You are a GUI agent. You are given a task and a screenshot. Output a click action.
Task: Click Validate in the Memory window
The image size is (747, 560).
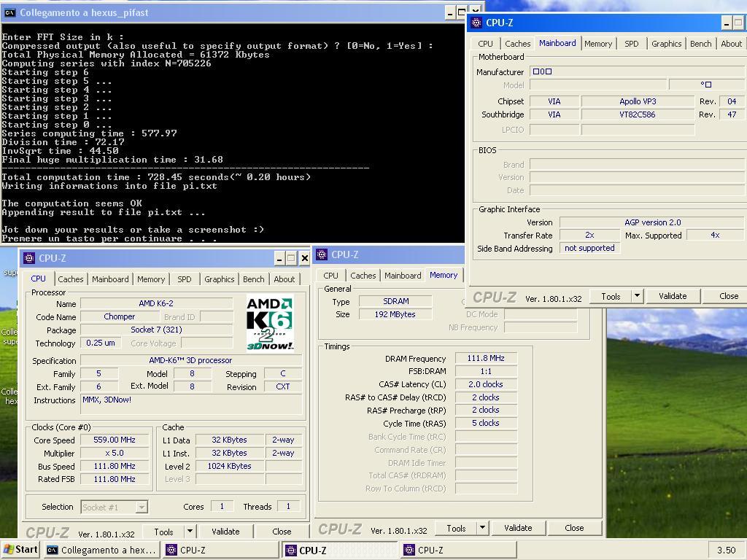(x=518, y=528)
